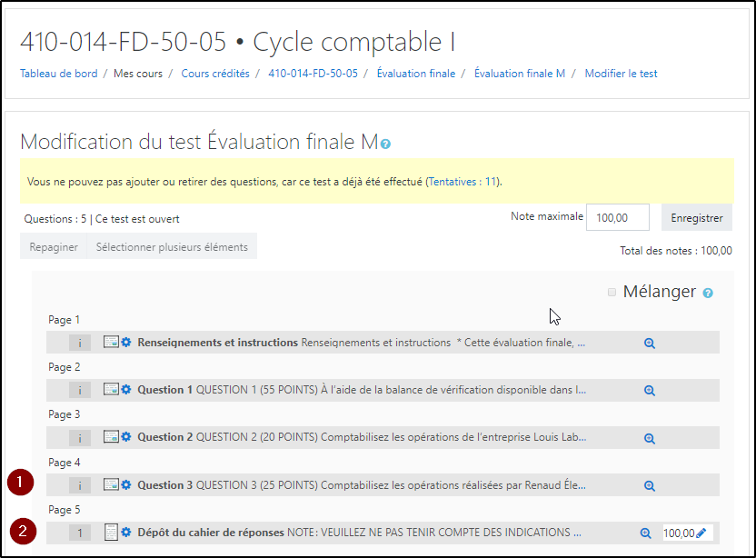Go to Tableau de bord breadcrumb

pos(59,74)
